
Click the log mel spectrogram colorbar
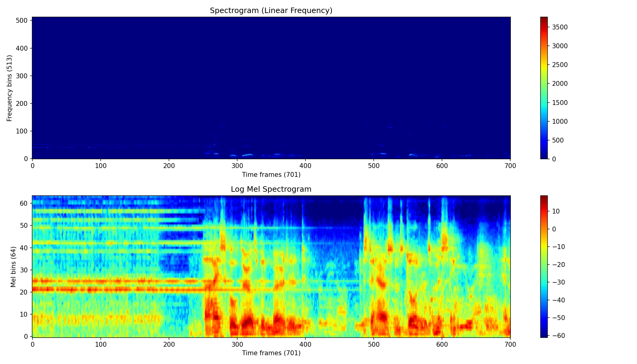pyautogui.click(x=544, y=267)
